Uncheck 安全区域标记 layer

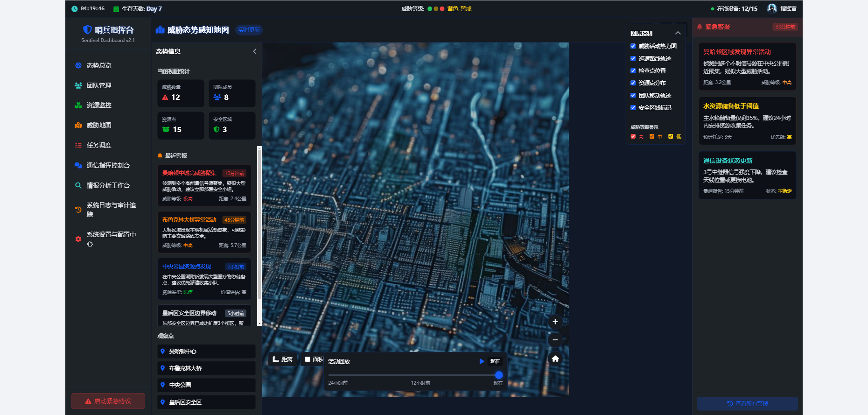tap(633, 108)
